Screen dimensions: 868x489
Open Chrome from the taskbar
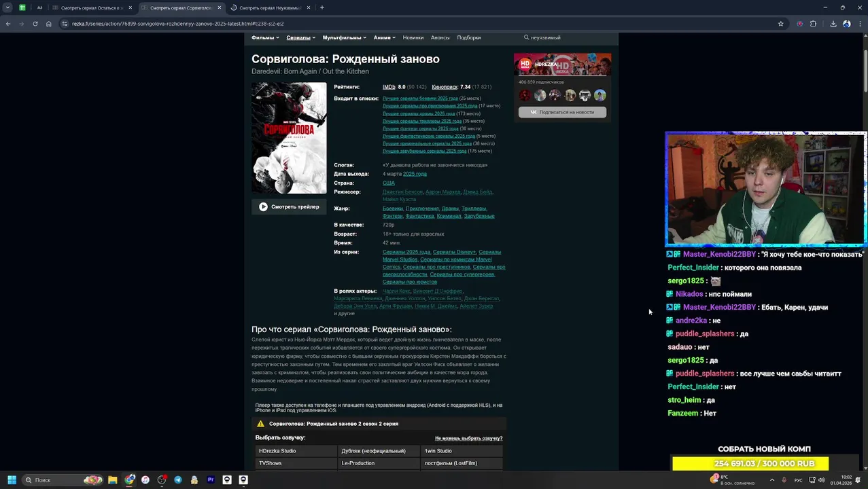pyautogui.click(x=129, y=479)
